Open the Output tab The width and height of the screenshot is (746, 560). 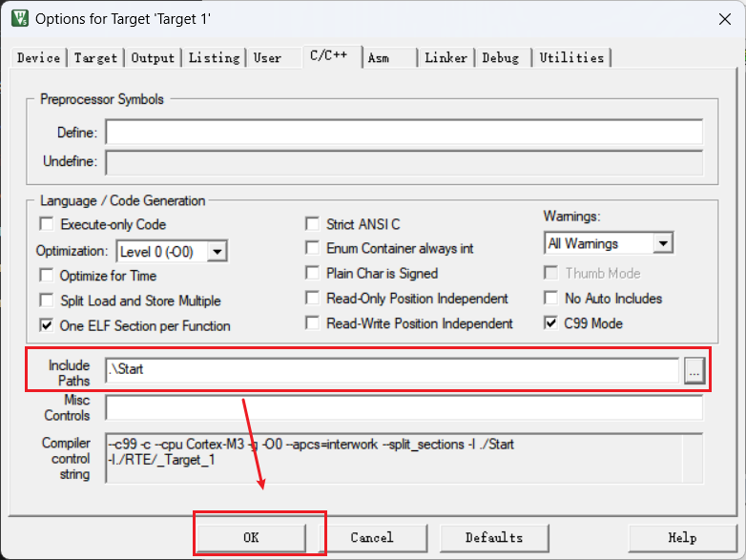pos(153,58)
